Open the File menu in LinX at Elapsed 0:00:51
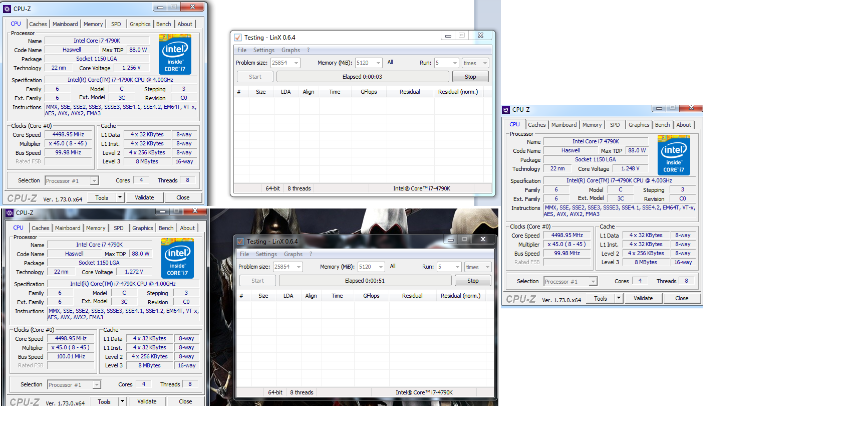The height and width of the screenshot is (426, 868). [x=244, y=254]
